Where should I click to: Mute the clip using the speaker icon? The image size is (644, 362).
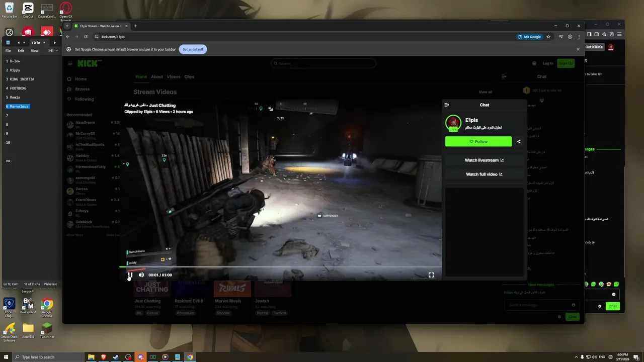141,275
